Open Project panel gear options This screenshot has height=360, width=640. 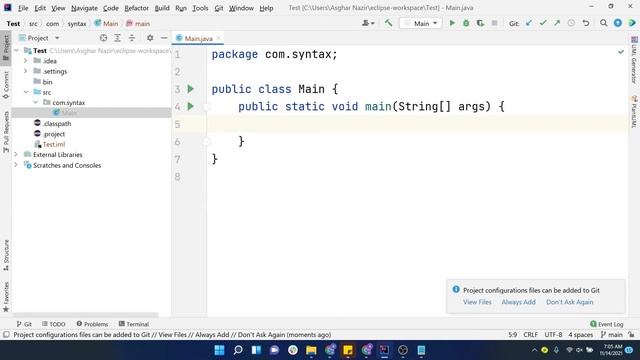click(x=150, y=38)
